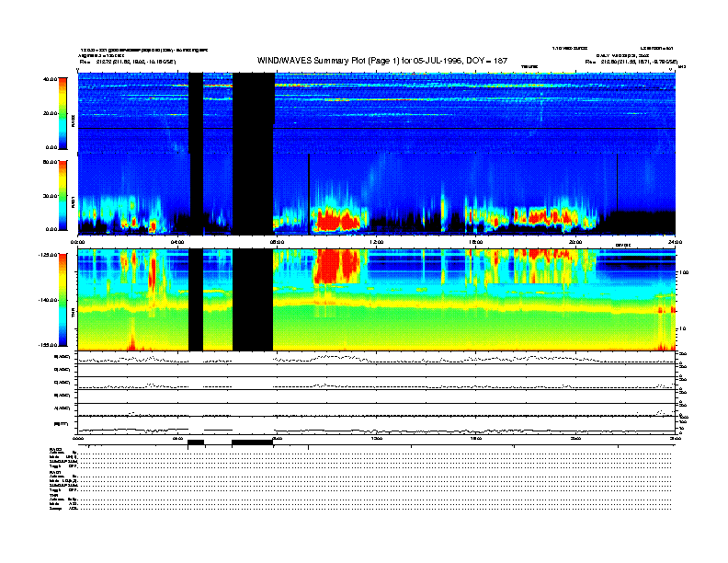Select the -125.00 label on TNR color scale

click(49, 255)
